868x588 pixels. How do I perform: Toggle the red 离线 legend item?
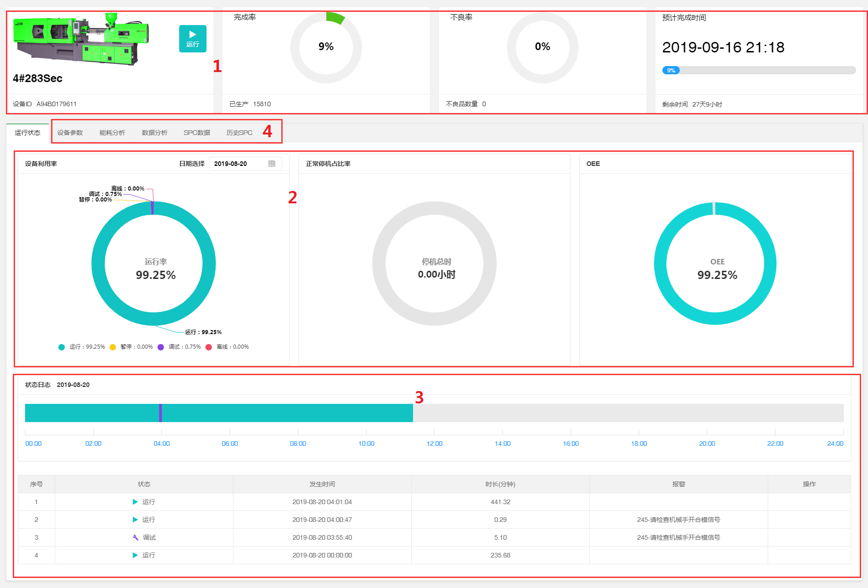pyautogui.click(x=227, y=347)
